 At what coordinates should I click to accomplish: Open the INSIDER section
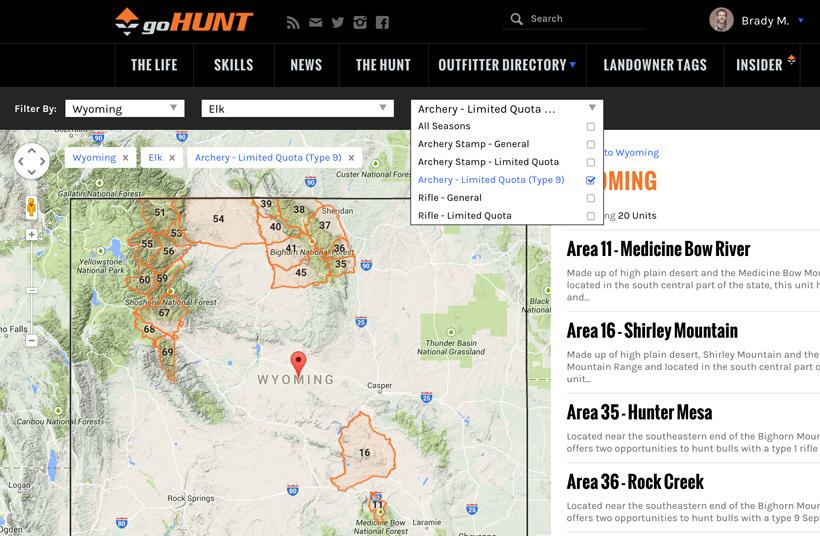[759, 65]
